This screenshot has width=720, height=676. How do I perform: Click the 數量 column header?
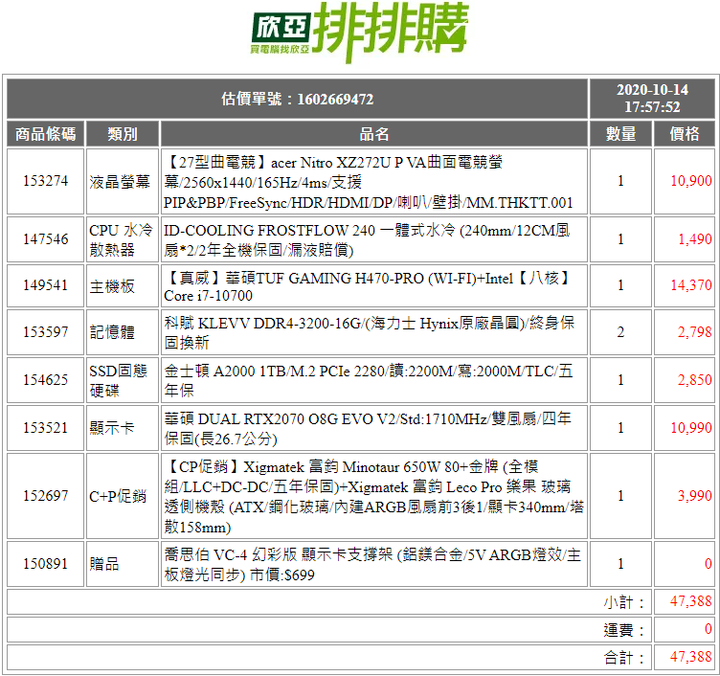621,134
